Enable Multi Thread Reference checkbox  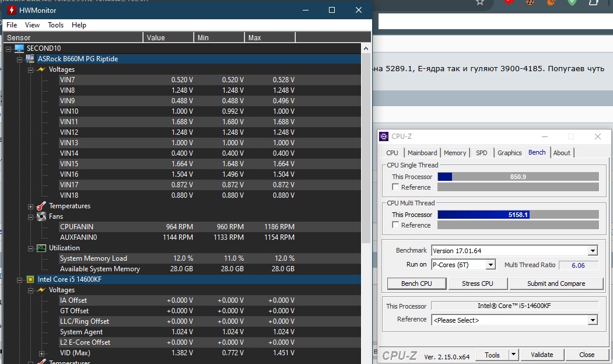point(395,225)
